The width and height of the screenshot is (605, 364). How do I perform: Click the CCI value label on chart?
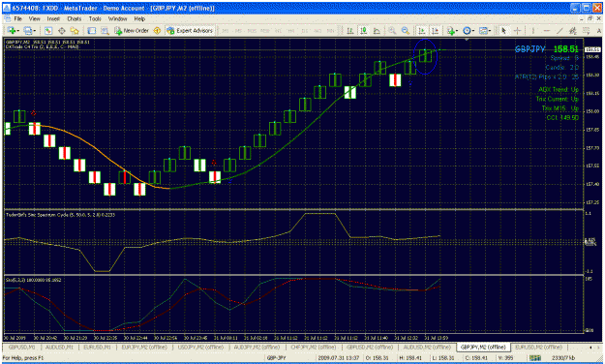pos(562,117)
